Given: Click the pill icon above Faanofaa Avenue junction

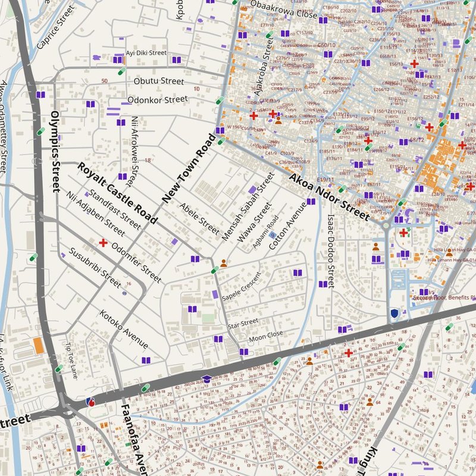Looking at the screenshot, I should (145, 388).
